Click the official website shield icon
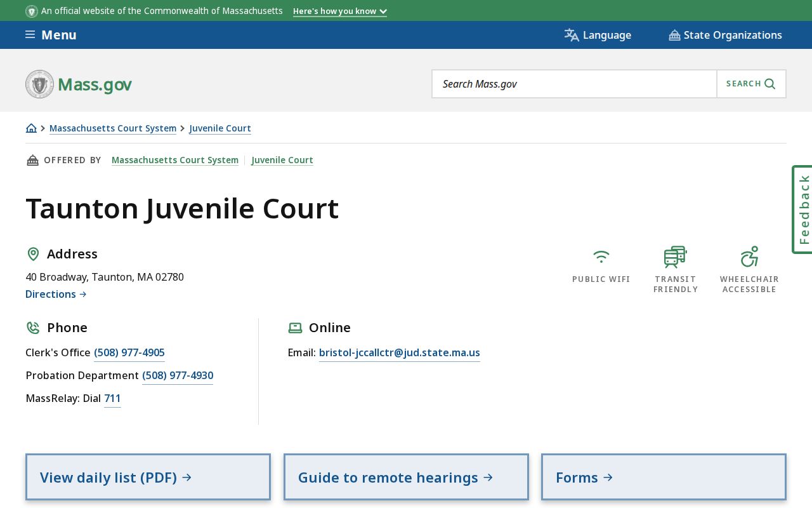812x508 pixels. [32, 11]
